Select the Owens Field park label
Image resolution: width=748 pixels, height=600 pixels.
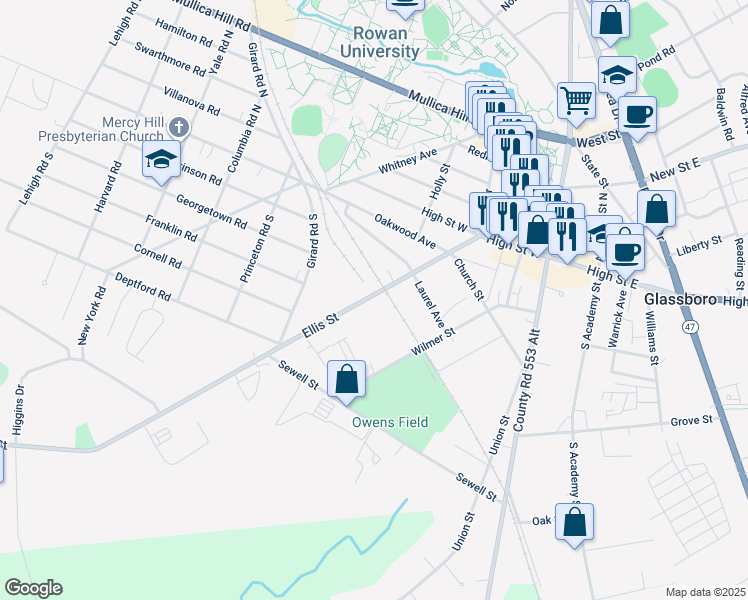tap(389, 422)
